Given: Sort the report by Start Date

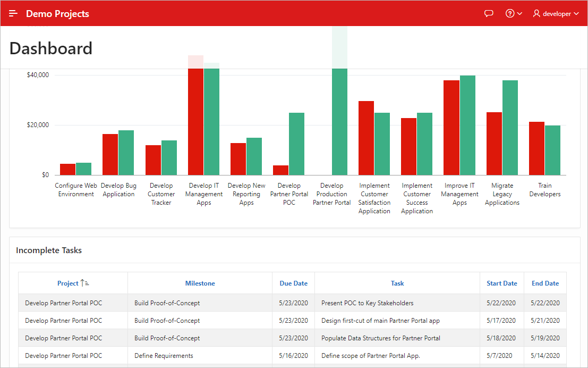Looking at the screenshot, I should (x=501, y=283).
